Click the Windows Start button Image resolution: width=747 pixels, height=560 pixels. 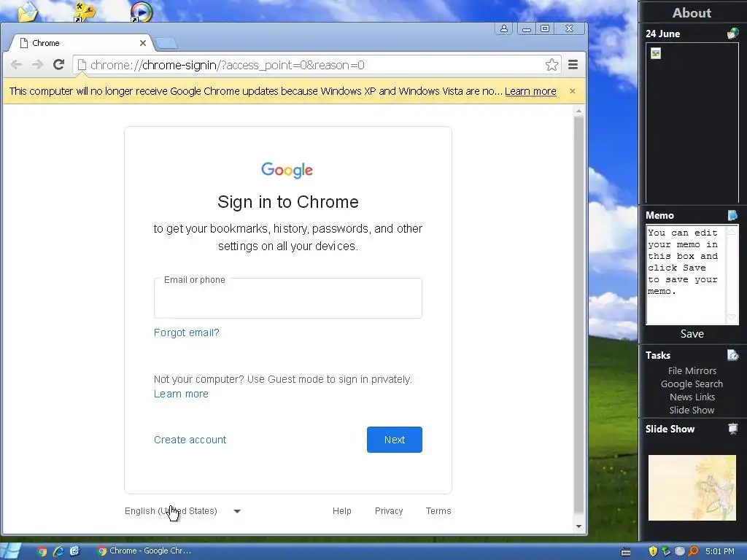(10, 551)
